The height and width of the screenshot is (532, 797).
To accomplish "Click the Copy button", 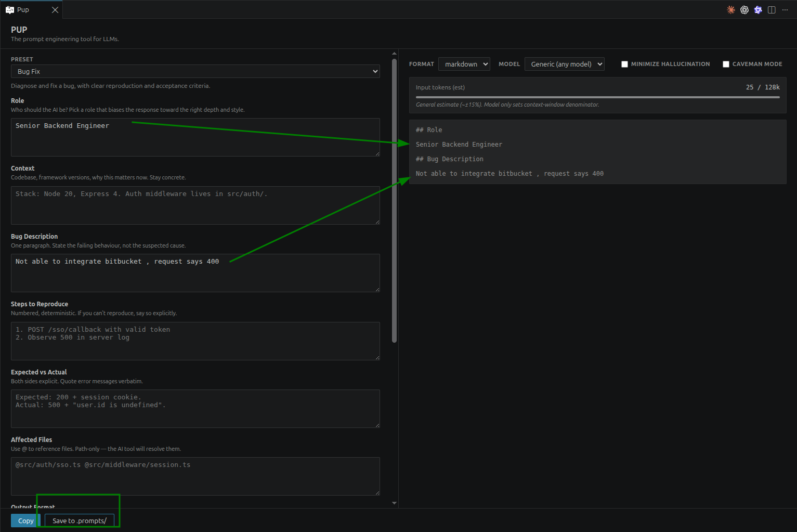I will coord(25,521).
